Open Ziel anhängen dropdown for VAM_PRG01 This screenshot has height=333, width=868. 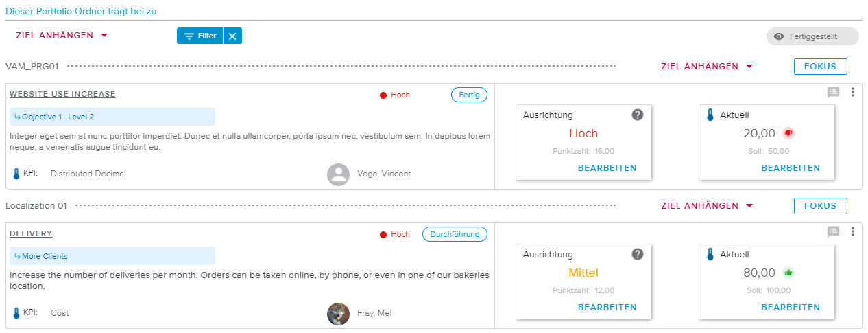pyautogui.click(x=707, y=67)
